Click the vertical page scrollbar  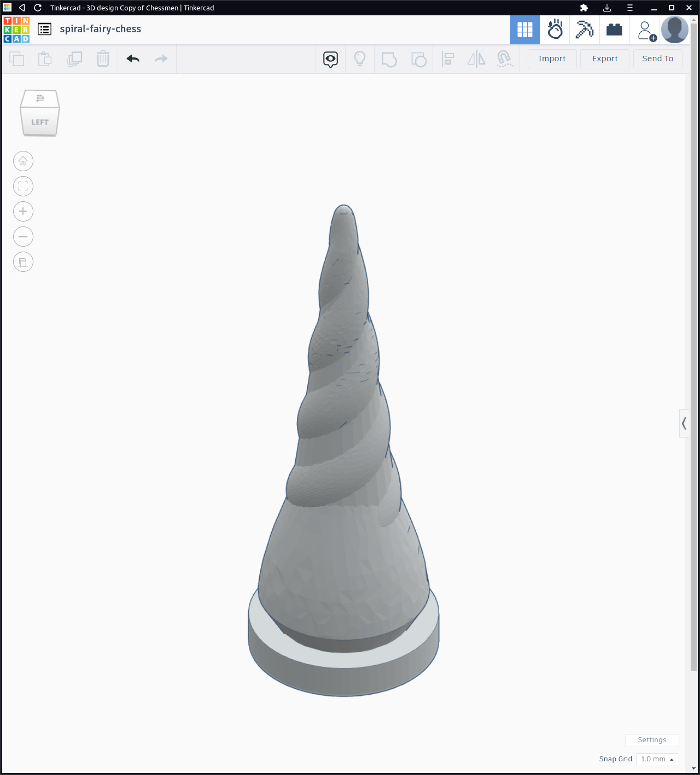694,347
